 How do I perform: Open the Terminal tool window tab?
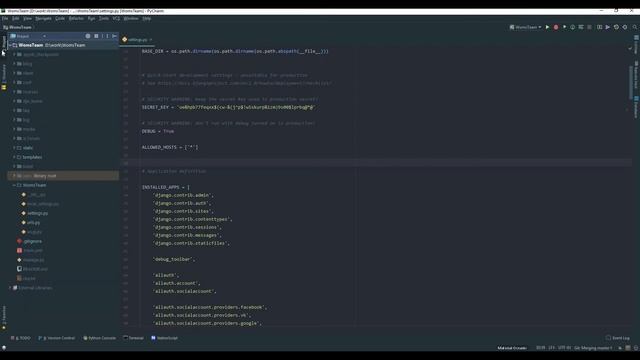tap(134, 338)
